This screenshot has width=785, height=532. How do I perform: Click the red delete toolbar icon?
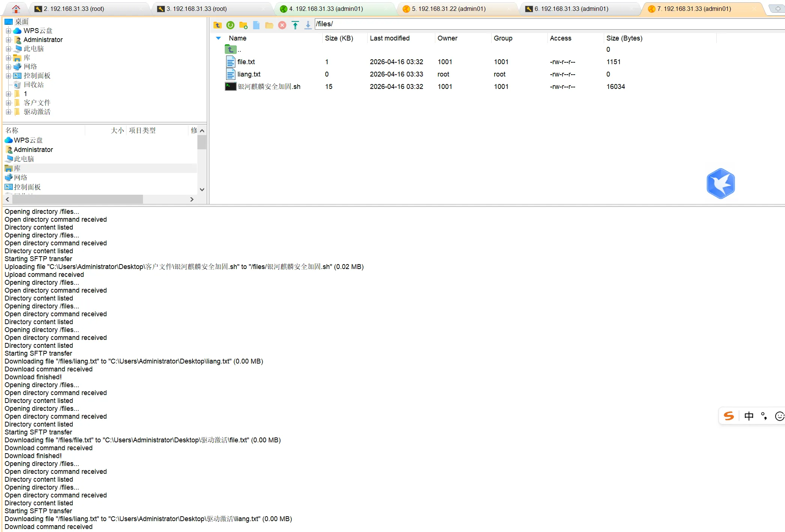[282, 25]
